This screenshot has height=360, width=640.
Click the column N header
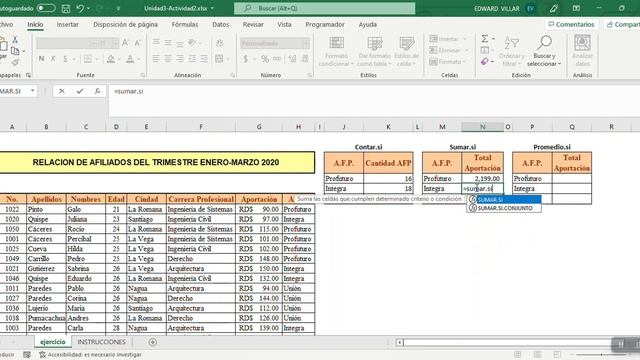point(482,127)
